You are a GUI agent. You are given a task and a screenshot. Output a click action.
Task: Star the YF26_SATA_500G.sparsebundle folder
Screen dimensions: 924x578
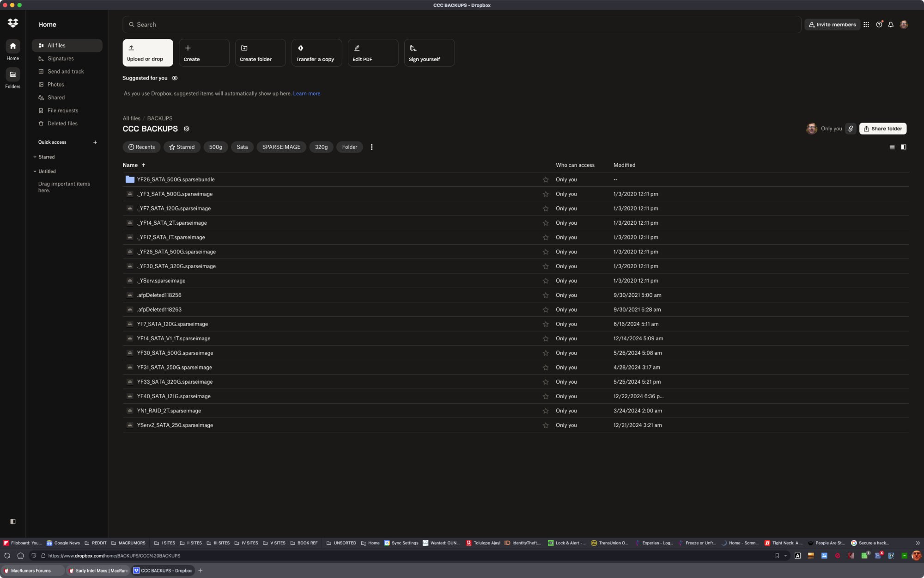[x=546, y=179]
